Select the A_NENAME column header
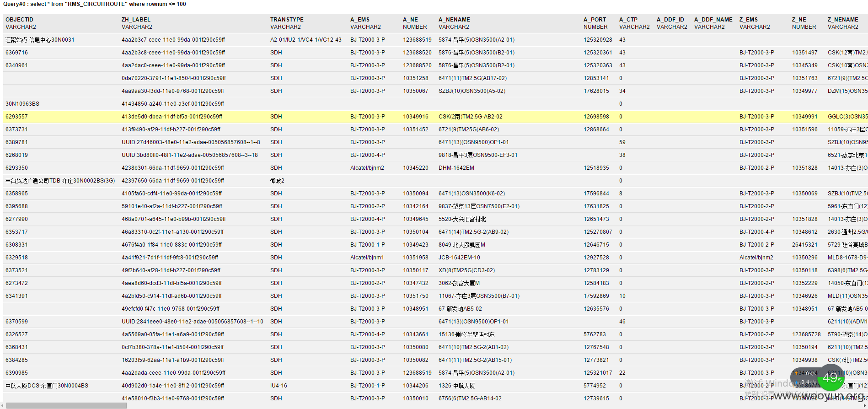This screenshot has width=868, height=409. [454, 20]
